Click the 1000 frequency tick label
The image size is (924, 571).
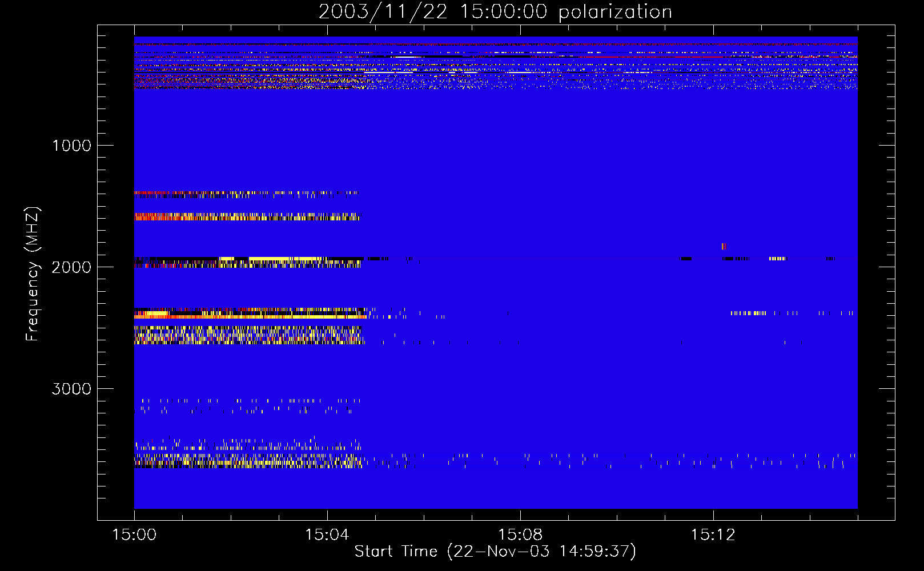(71, 146)
